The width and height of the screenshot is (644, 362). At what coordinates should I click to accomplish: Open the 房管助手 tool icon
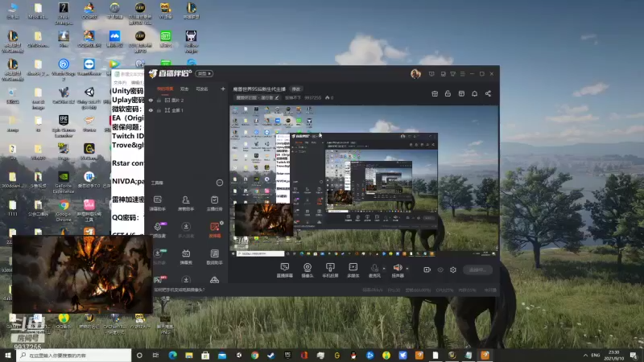click(x=186, y=203)
